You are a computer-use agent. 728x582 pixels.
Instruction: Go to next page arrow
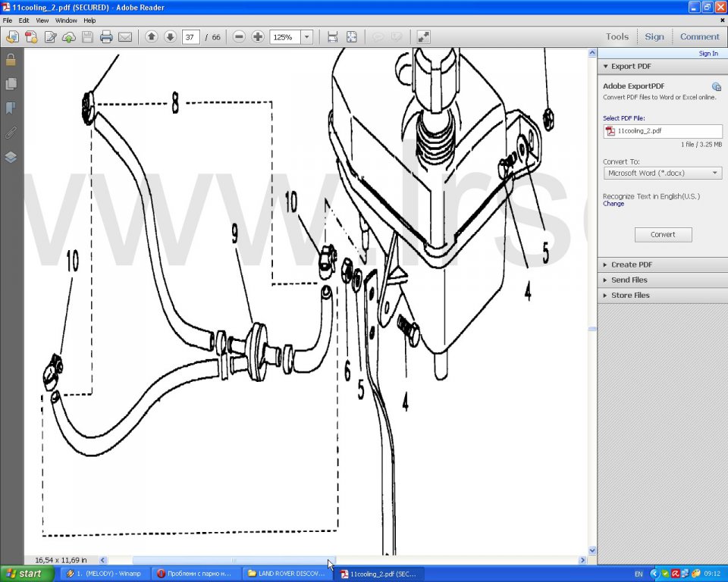170,37
